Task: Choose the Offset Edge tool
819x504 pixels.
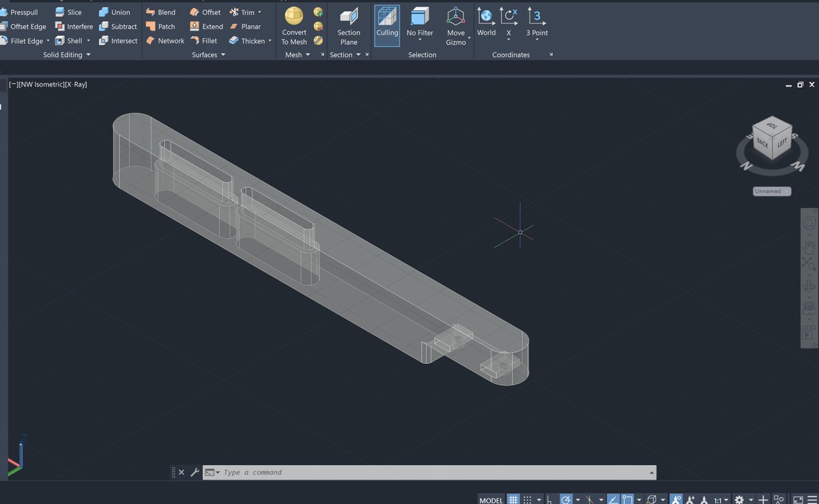Action: click(x=23, y=27)
